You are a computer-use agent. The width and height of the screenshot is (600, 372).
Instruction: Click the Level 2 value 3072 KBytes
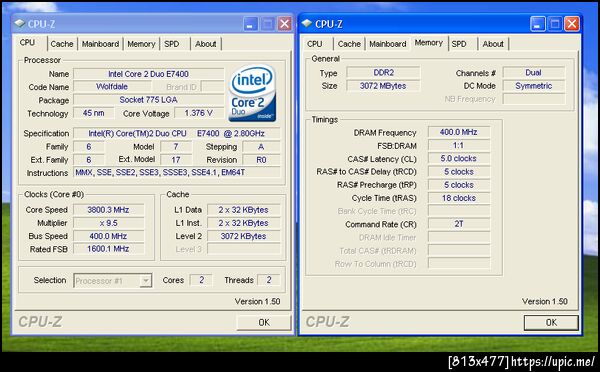pos(244,236)
